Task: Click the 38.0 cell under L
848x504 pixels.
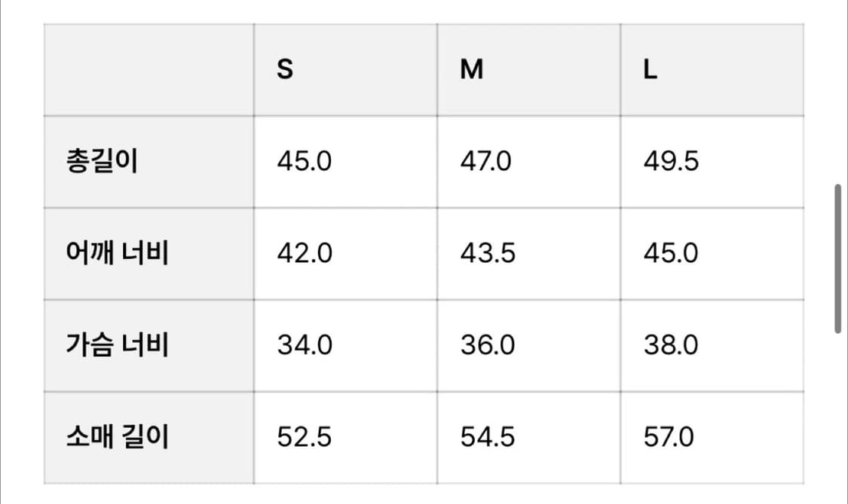Action: [671, 346]
